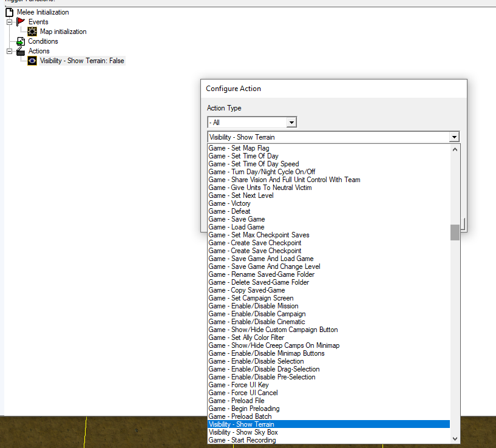Select Game - Save Game And Change Level
The image size is (496, 448).
click(328, 266)
